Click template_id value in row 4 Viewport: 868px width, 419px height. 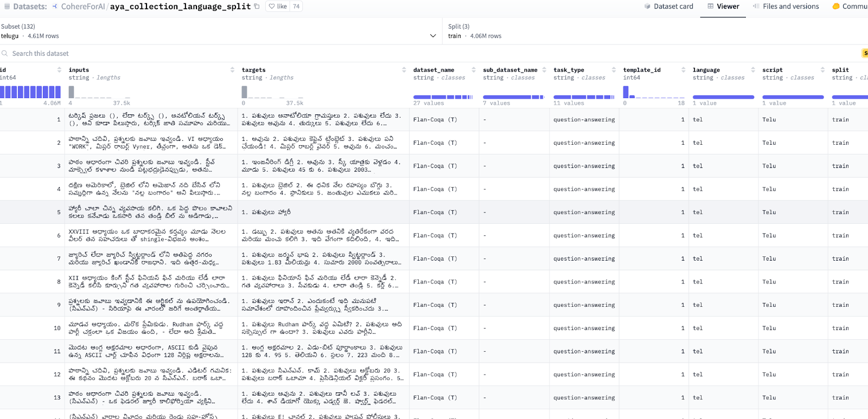coord(682,189)
